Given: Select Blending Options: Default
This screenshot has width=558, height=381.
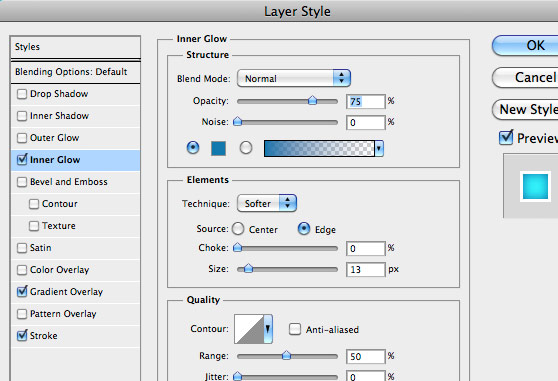Looking at the screenshot, I should click(75, 72).
